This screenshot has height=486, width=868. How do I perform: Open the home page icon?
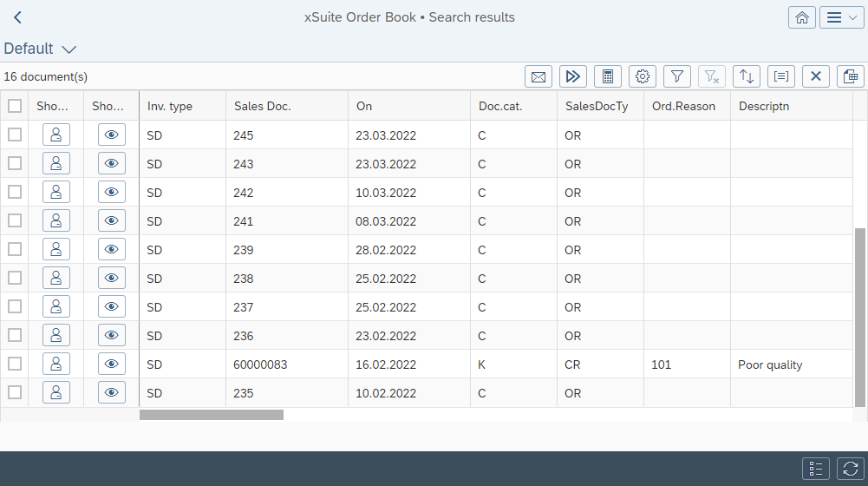tap(801, 17)
